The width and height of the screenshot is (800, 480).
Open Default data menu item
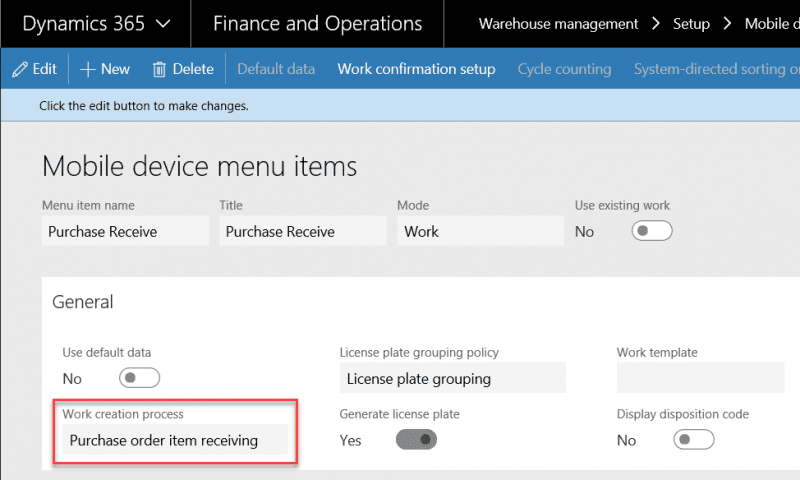[276, 69]
